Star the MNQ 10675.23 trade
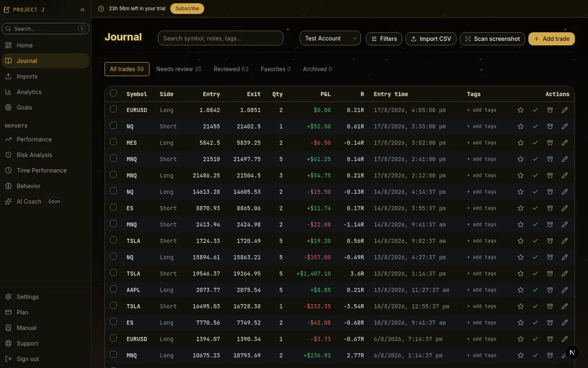The width and height of the screenshot is (588, 368). pyautogui.click(x=520, y=356)
